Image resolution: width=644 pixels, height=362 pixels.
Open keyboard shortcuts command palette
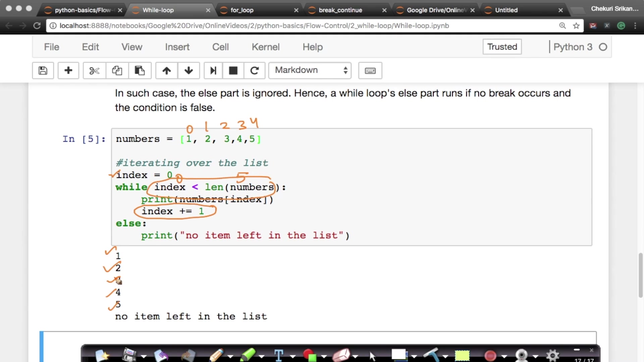[370, 70]
